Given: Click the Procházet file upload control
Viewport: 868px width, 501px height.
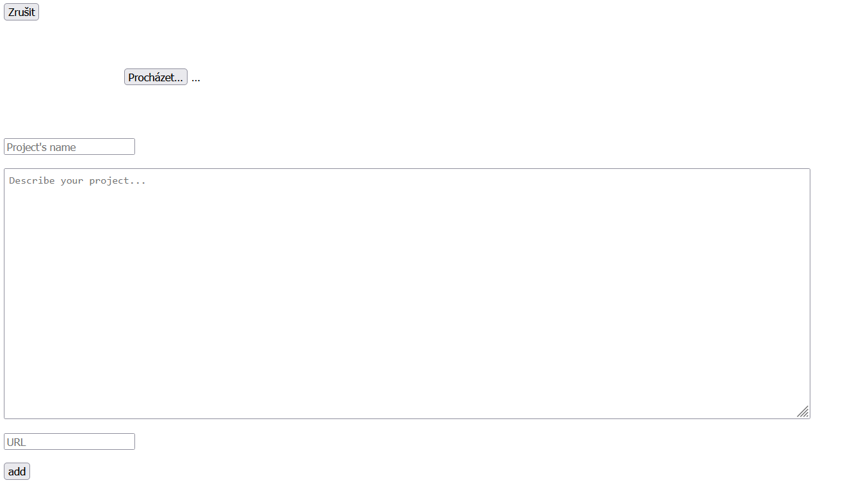Looking at the screenshot, I should (156, 77).
